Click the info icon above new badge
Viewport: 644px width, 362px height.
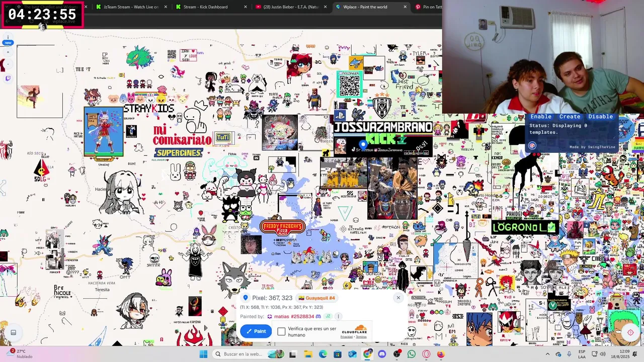click(8, 38)
